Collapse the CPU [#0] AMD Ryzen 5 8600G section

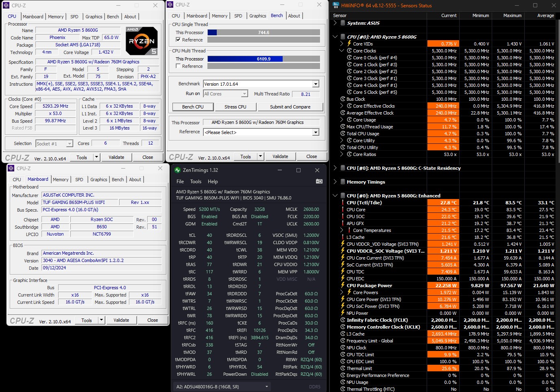[335, 37]
